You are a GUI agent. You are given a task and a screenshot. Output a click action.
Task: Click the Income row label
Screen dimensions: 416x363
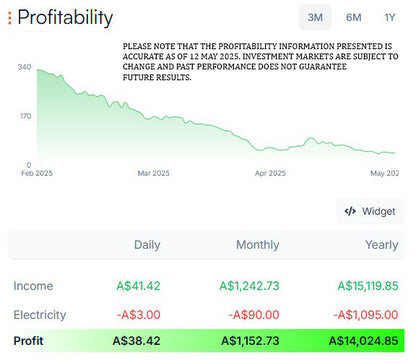click(x=33, y=286)
